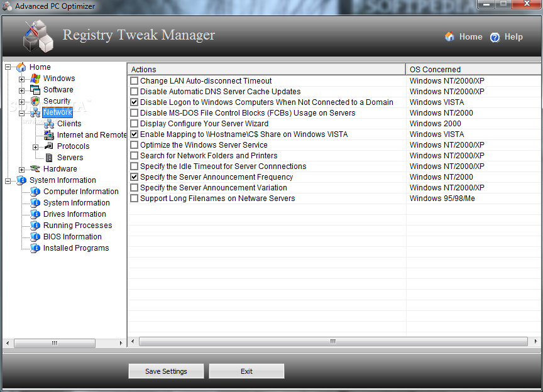Expand the Security tree node
This screenshot has width=543, height=392.
pos(21,102)
